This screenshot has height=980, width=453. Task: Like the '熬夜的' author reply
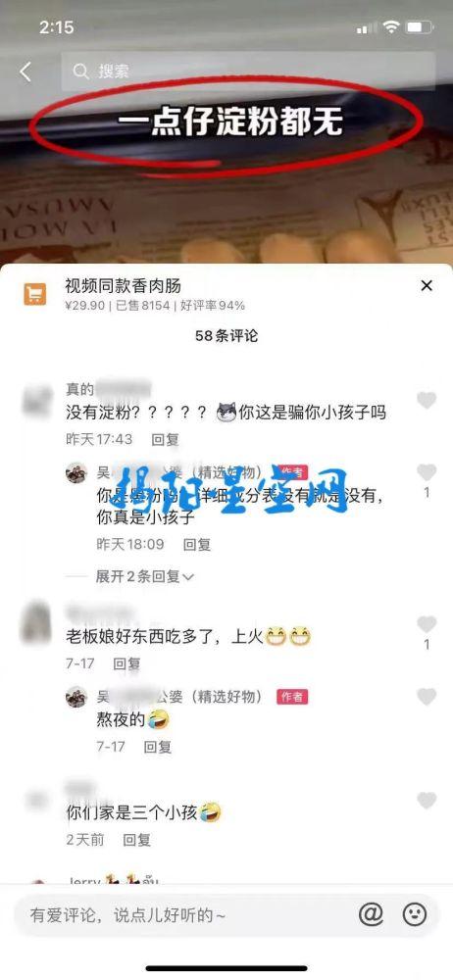click(x=427, y=697)
